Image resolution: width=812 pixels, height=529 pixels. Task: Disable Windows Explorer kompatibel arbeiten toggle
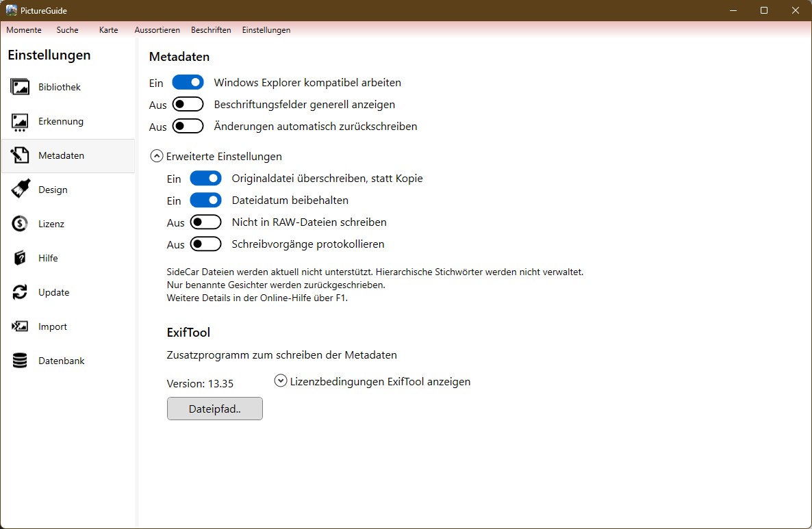click(188, 82)
